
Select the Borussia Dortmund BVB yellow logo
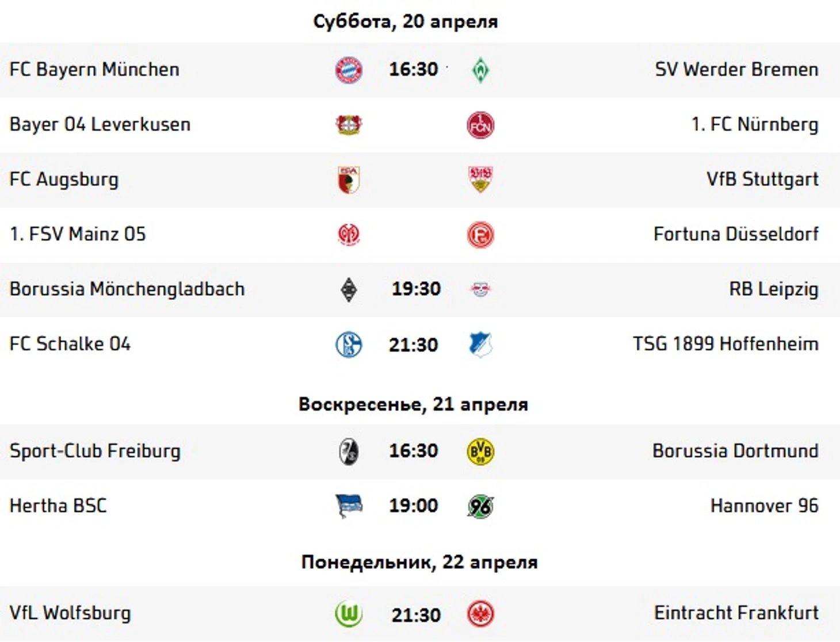pos(480,452)
